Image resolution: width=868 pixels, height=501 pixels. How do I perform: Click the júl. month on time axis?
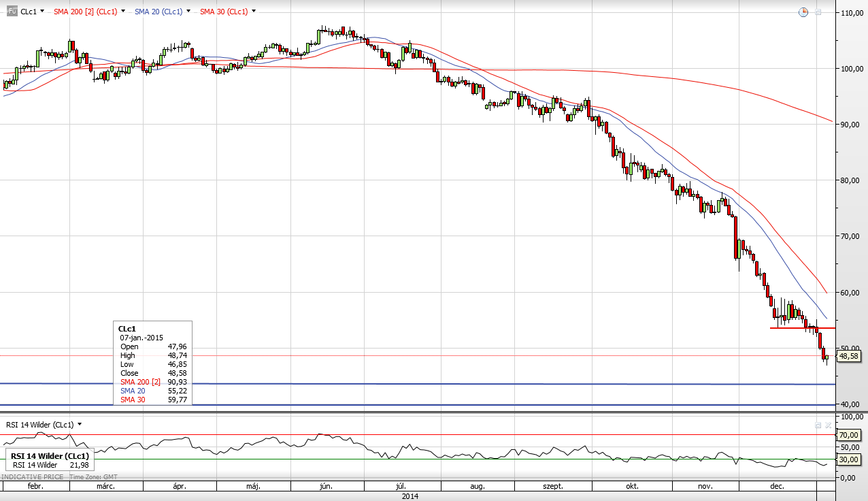[401, 486]
